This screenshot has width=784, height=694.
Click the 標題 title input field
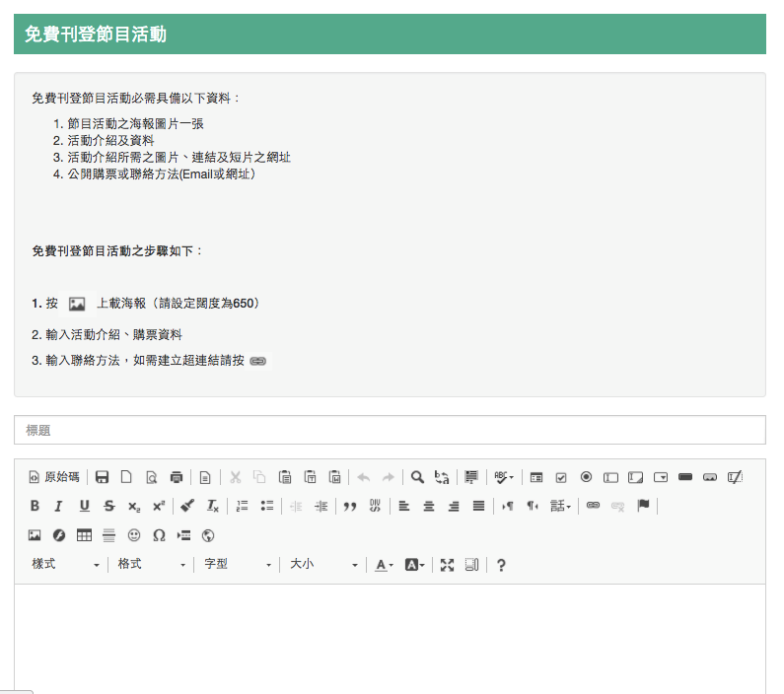pyautogui.click(x=390, y=430)
